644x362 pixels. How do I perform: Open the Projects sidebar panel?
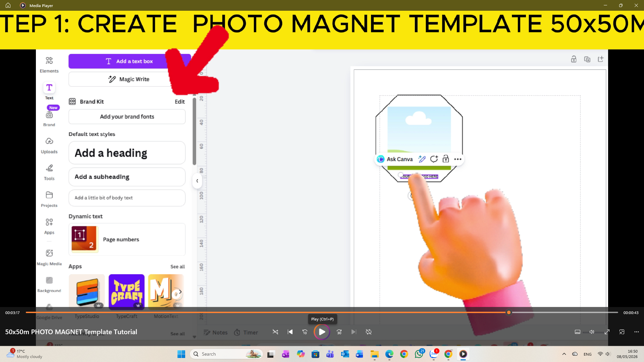(49, 199)
